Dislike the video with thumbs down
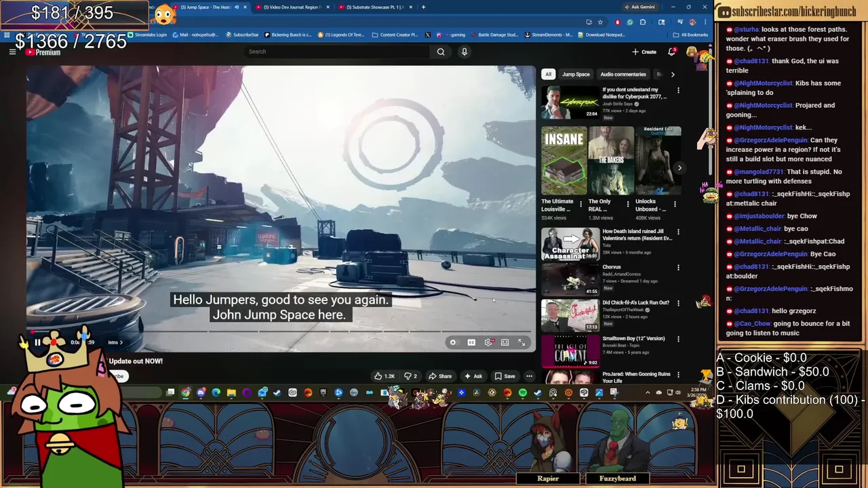The width and height of the screenshot is (868, 488). click(410, 376)
